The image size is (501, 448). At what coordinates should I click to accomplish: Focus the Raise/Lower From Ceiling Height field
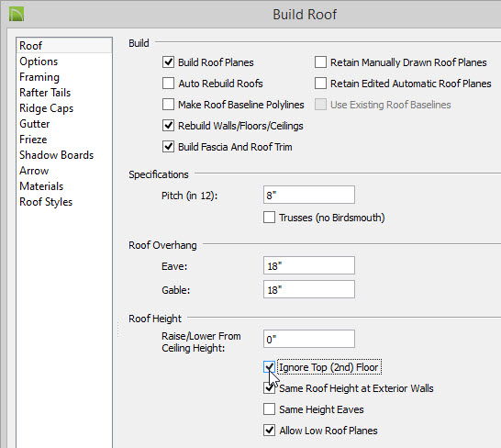[x=309, y=339]
